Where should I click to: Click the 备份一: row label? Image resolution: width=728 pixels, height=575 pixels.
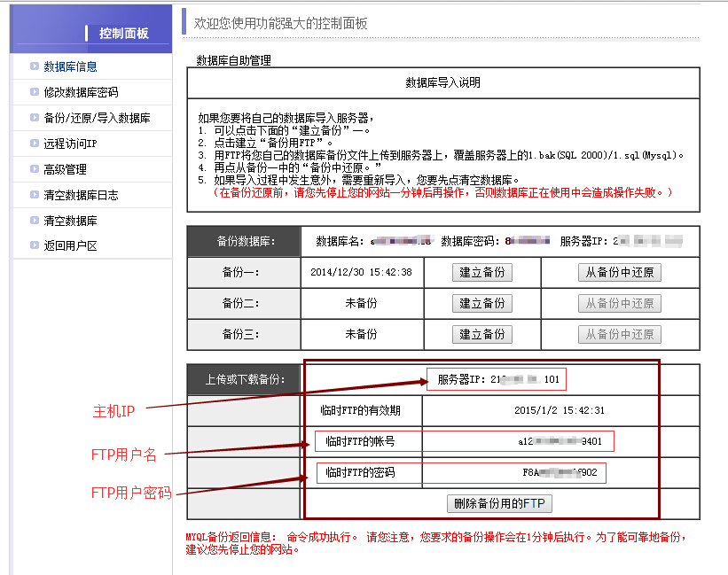(x=240, y=272)
